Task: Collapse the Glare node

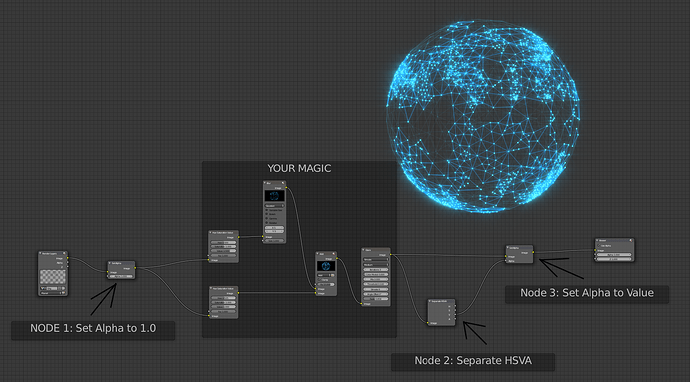Action: pos(363,250)
